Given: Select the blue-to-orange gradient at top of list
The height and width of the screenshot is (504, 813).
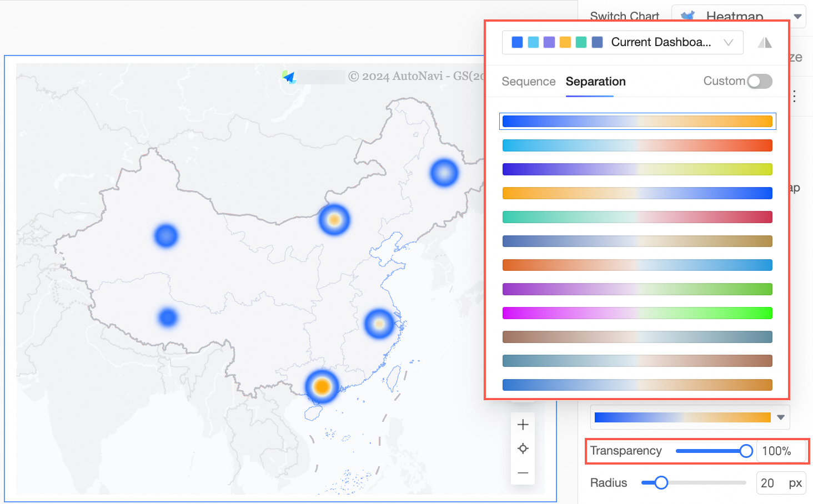Looking at the screenshot, I should tap(637, 121).
